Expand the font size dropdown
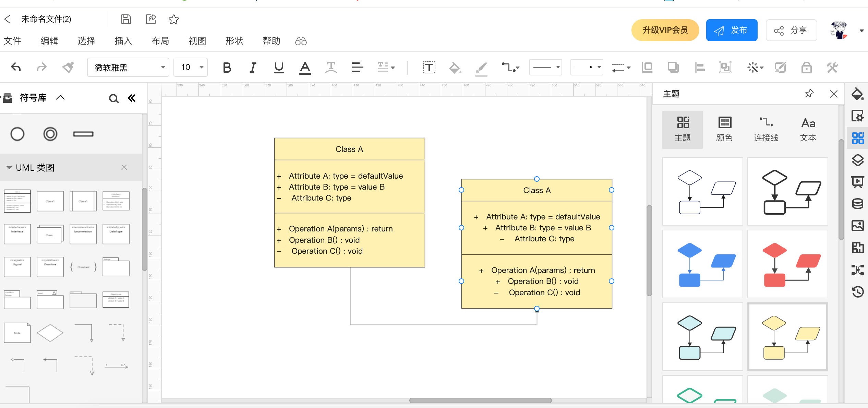The image size is (868, 408). (x=202, y=67)
